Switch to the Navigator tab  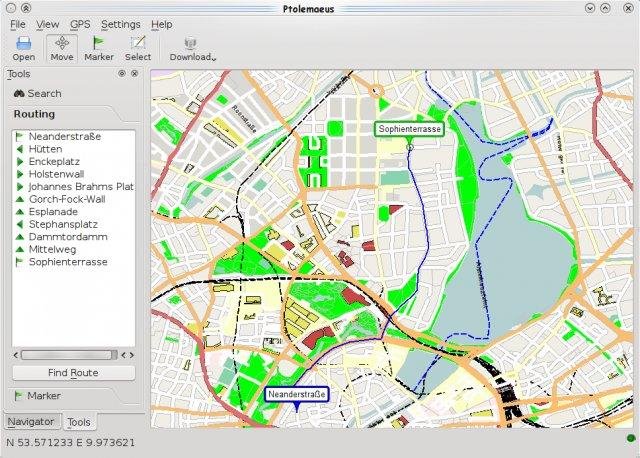point(33,422)
